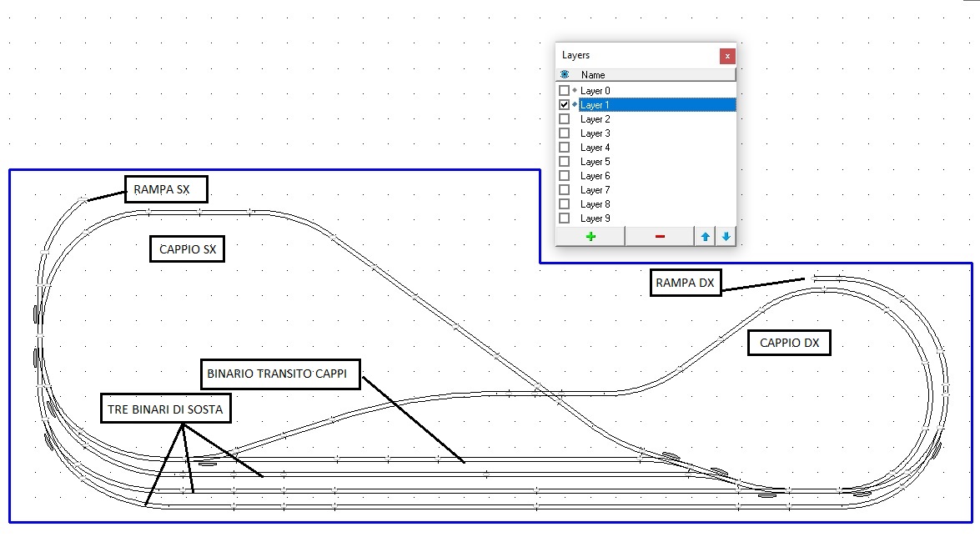Click the diamond marker beside Layer 0

[575, 90]
